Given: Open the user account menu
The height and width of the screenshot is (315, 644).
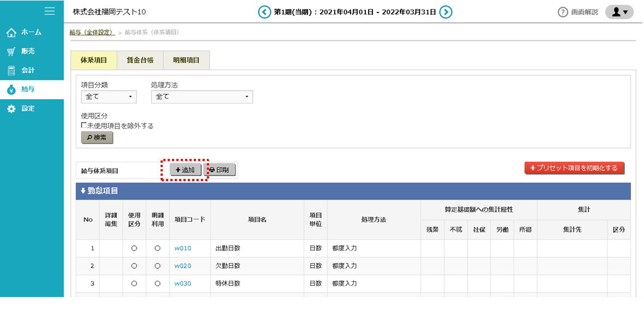Looking at the screenshot, I should pos(619,12).
